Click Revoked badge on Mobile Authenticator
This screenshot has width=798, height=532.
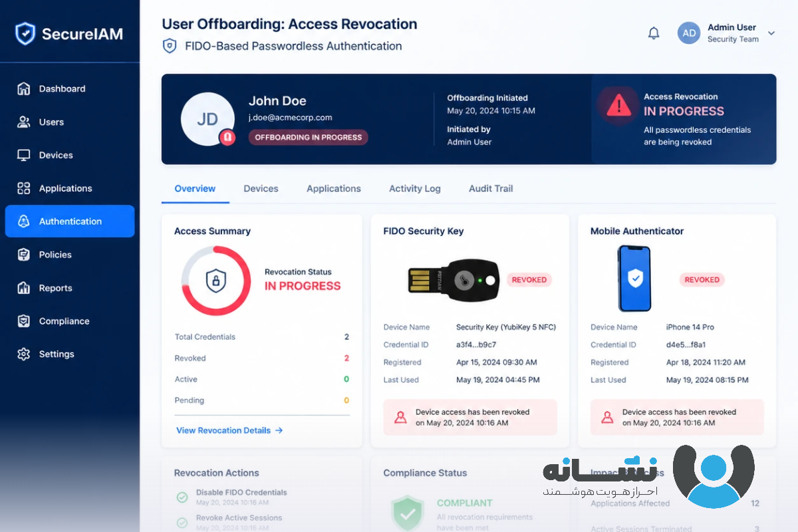pyautogui.click(x=702, y=280)
